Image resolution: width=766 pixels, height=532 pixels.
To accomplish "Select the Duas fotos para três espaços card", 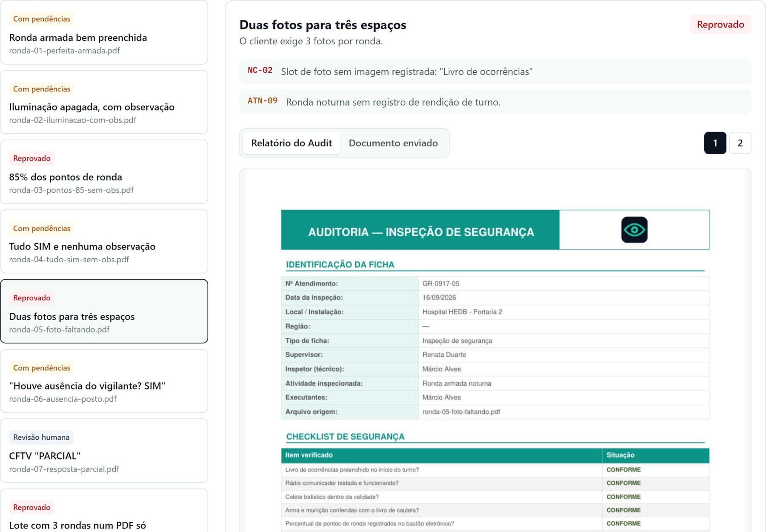I will point(104,311).
